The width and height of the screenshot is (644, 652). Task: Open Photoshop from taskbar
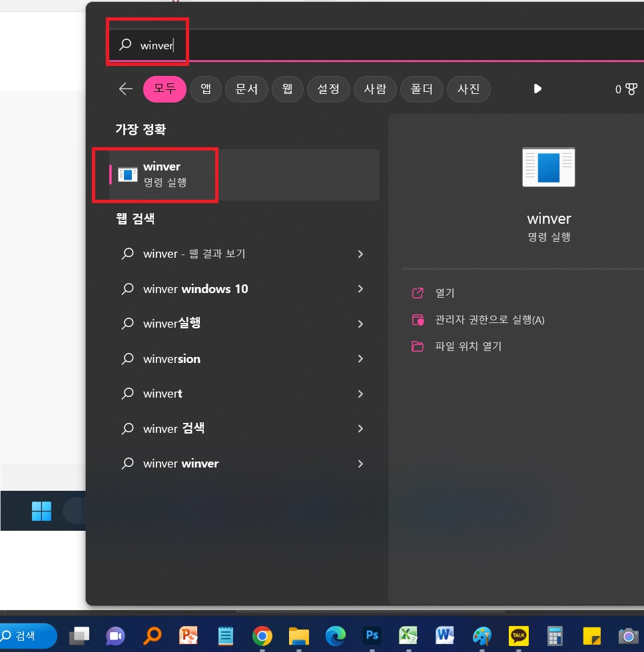click(372, 636)
